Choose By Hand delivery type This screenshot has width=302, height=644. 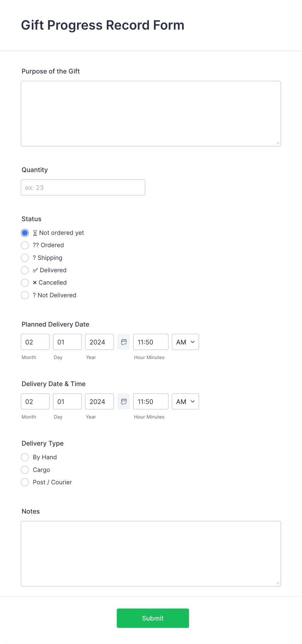25,457
